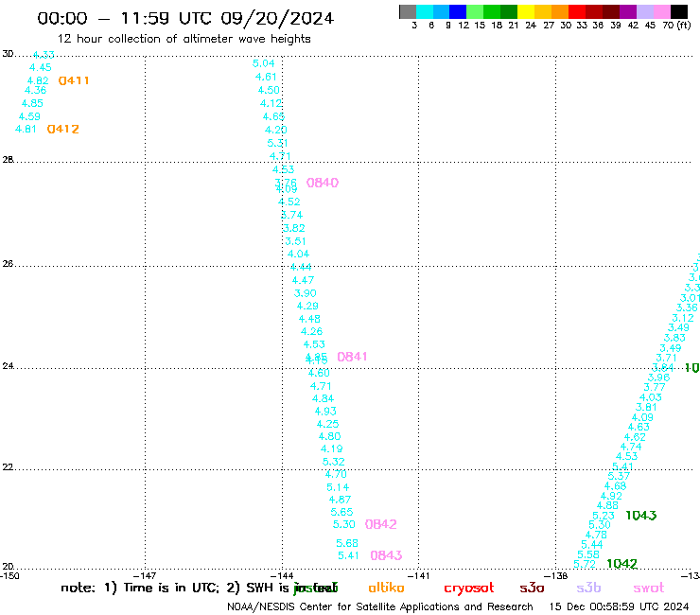The height and width of the screenshot is (615, 700).
Task: Click the NOAA/NESDIS Center credit text
Action: [x=380, y=607]
